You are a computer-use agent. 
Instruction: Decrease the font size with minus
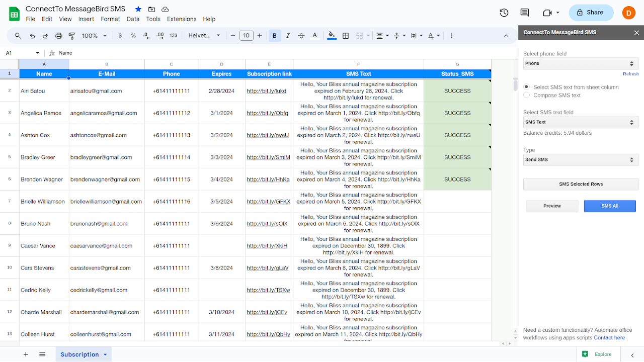pyautogui.click(x=233, y=36)
